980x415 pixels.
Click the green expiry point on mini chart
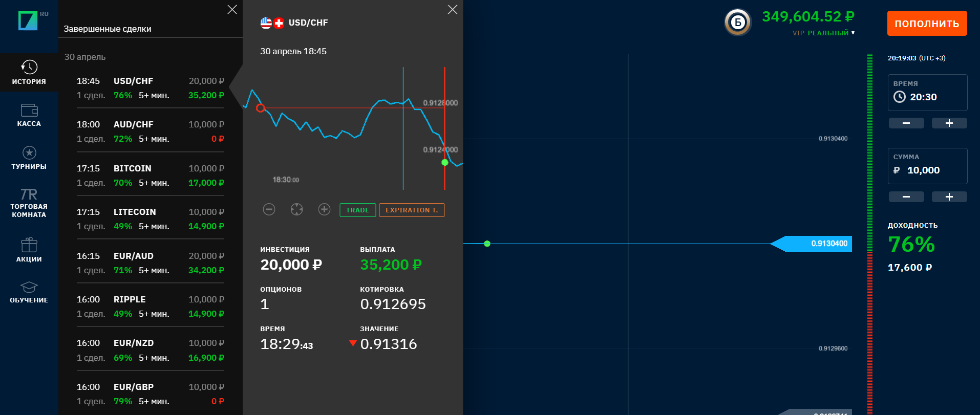445,162
